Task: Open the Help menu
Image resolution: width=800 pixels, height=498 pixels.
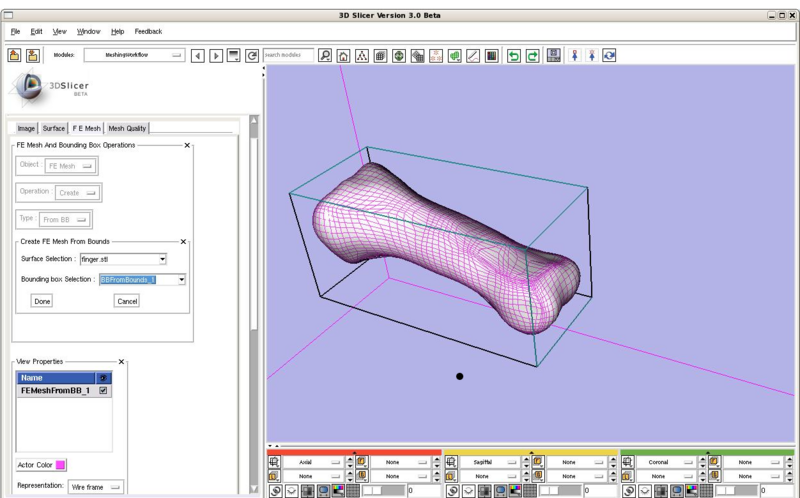Action: [117, 31]
